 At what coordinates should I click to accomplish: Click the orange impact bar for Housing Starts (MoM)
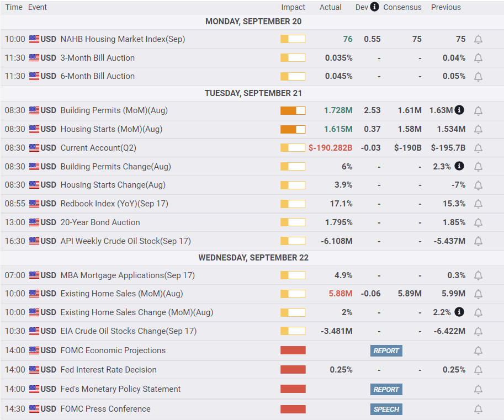point(293,129)
